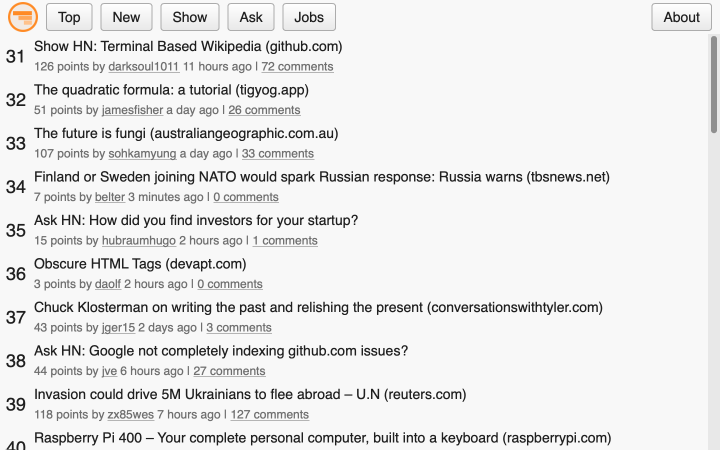Visit hubraumhugo user profile
Viewport: 720px width, 450px height.
(139, 241)
